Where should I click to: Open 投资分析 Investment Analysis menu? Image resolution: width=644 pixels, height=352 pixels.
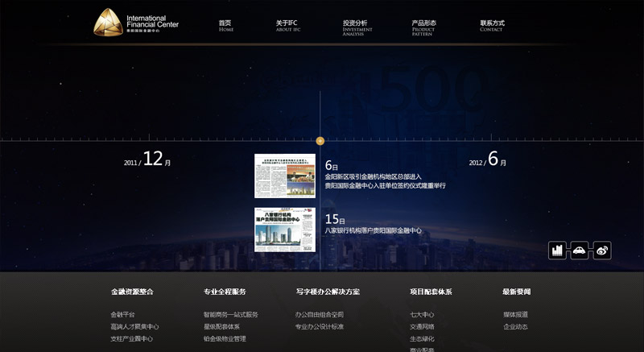pos(357,28)
